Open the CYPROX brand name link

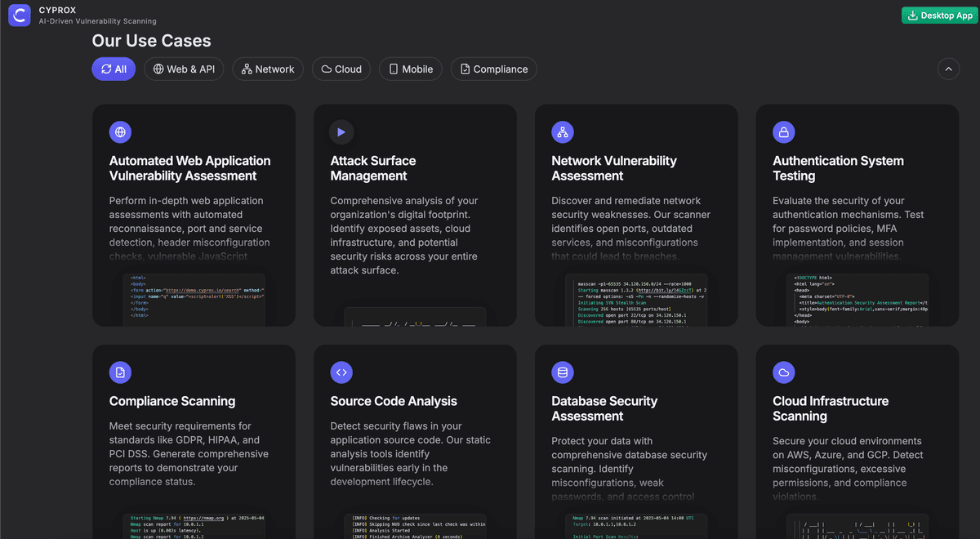pyautogui.click(x=57, y=10)
